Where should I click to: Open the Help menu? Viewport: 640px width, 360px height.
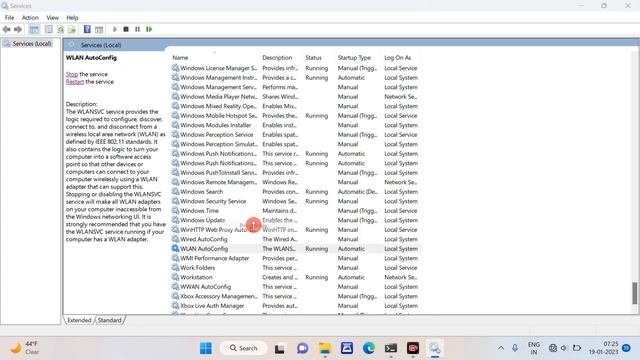click(72, 18)
